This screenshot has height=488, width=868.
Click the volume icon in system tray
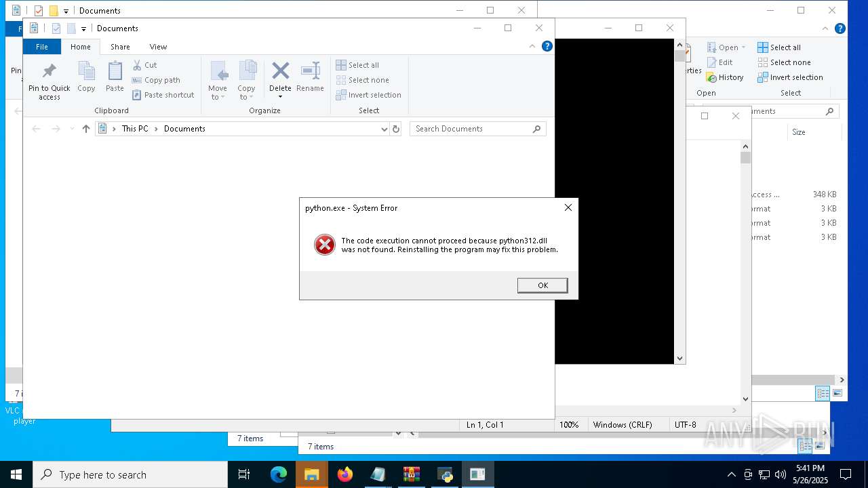tap(781, 474)
